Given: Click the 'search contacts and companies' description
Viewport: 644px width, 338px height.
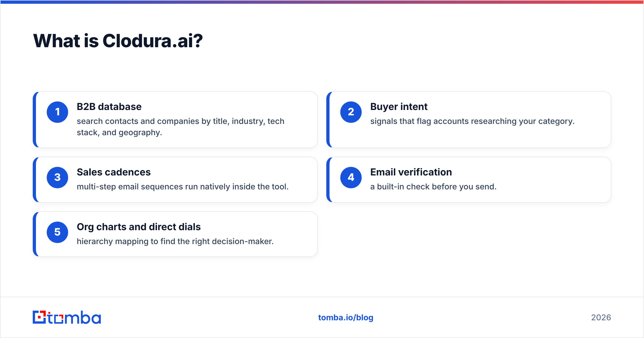Looking at the screenshot, I should click(181, 127).
